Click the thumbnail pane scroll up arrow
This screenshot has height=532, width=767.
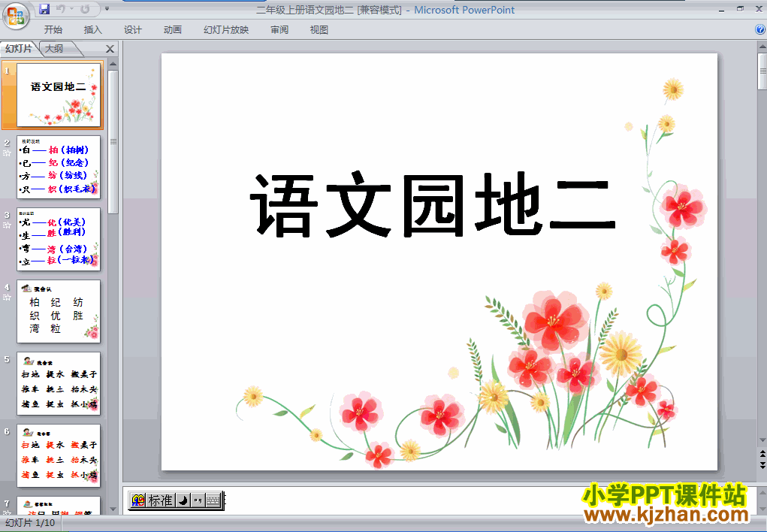coord(113,64)
